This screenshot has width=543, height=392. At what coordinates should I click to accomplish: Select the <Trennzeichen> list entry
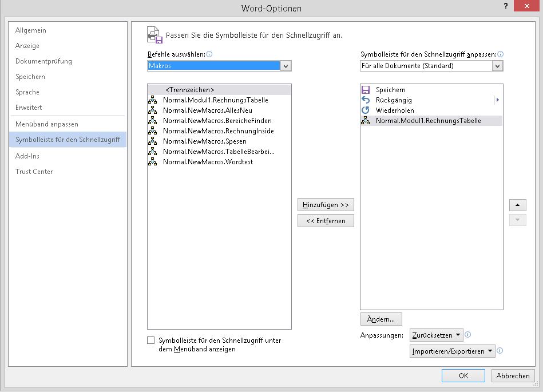(x=219, y=90)
